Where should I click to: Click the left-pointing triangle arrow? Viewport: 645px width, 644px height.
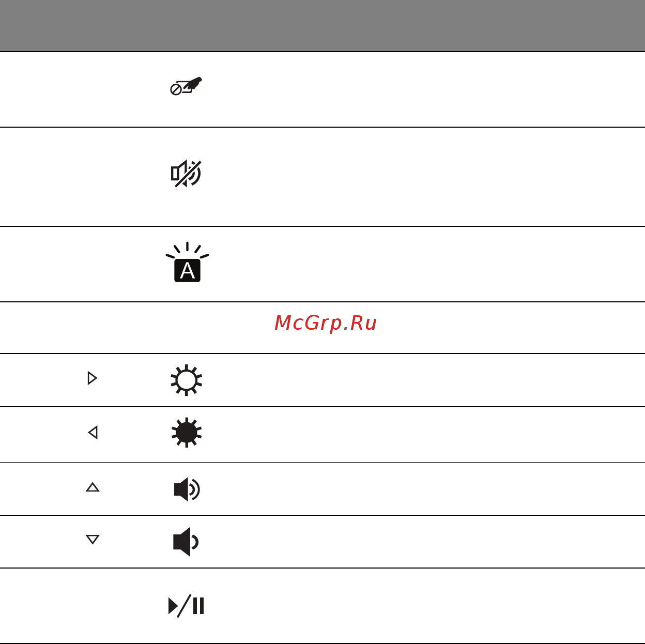(93, 432)
